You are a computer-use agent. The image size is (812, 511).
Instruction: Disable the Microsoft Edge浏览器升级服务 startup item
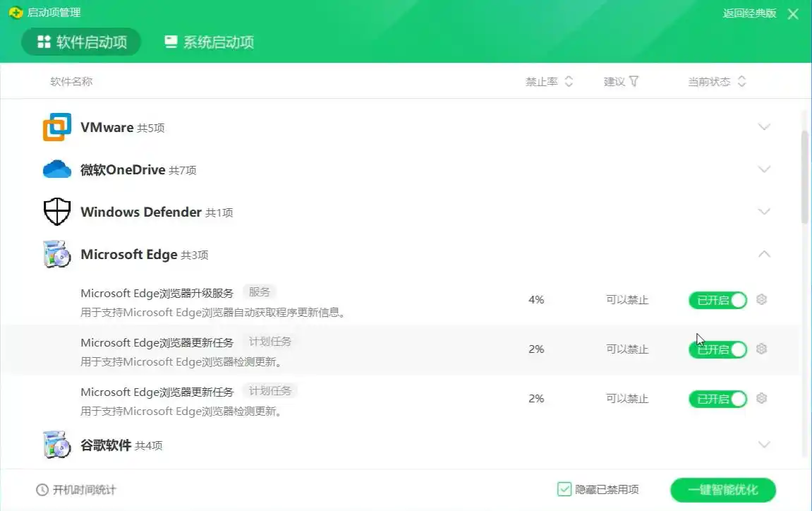tap(717, 299)
